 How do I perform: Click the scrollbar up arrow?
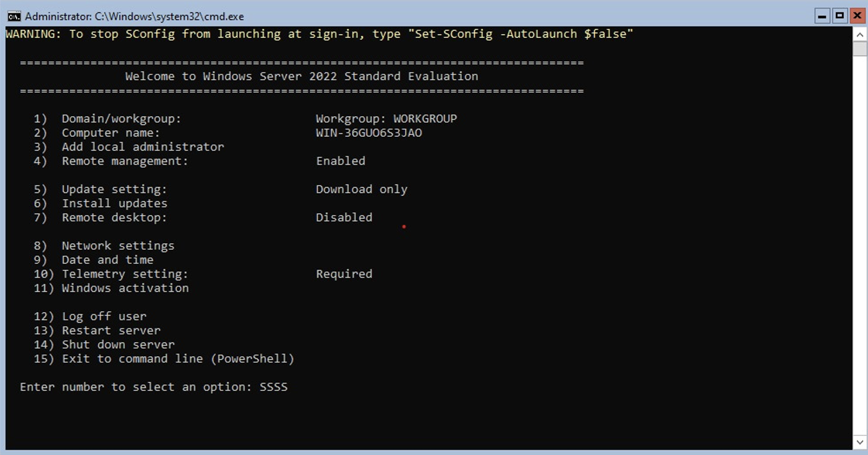pyautogui.click(x=860, y=34)
